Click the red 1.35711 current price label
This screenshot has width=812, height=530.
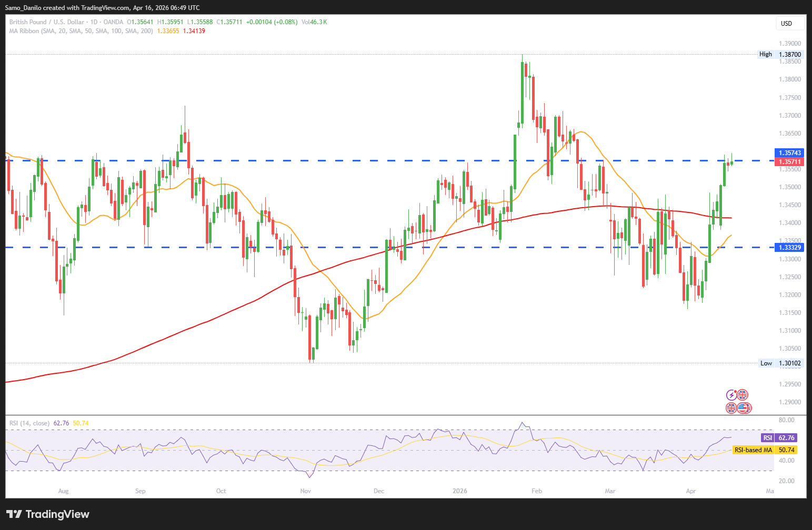click(789, 162)
